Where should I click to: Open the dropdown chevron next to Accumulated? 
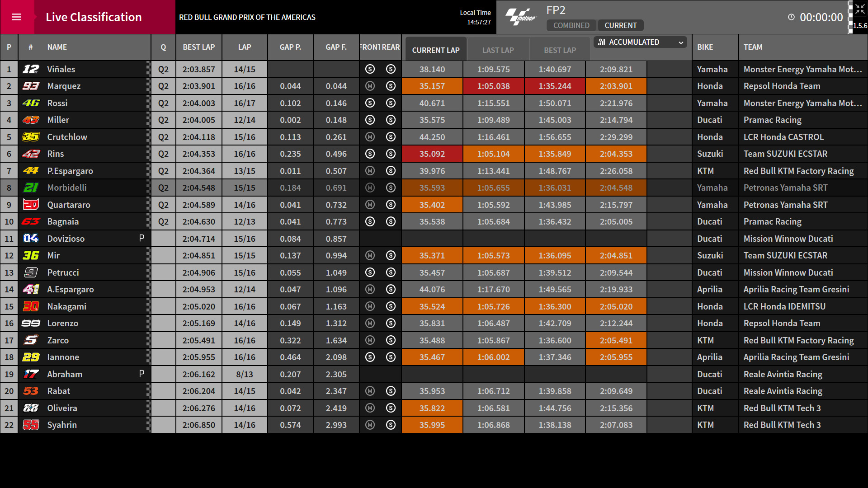point(681,42)
